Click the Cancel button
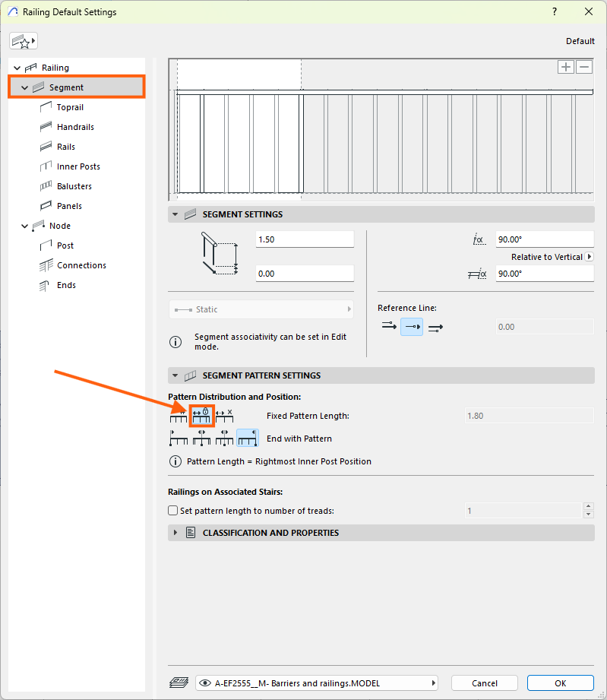The image size is (607, 700). click(484, 683)
